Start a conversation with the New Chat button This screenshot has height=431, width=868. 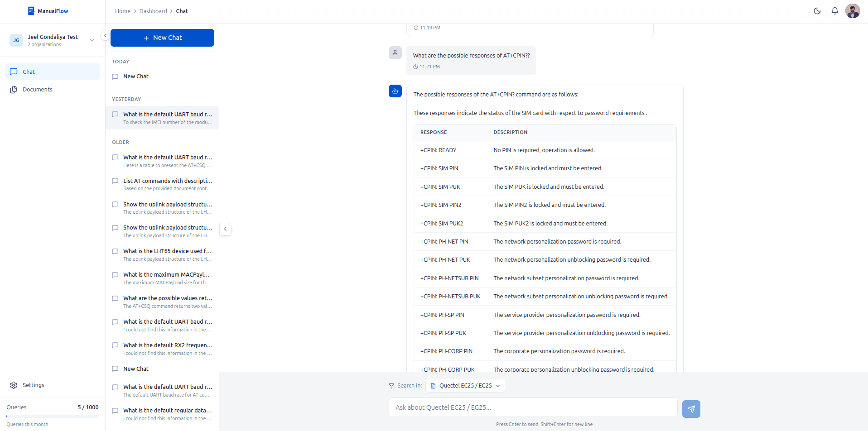click(162, 38)
